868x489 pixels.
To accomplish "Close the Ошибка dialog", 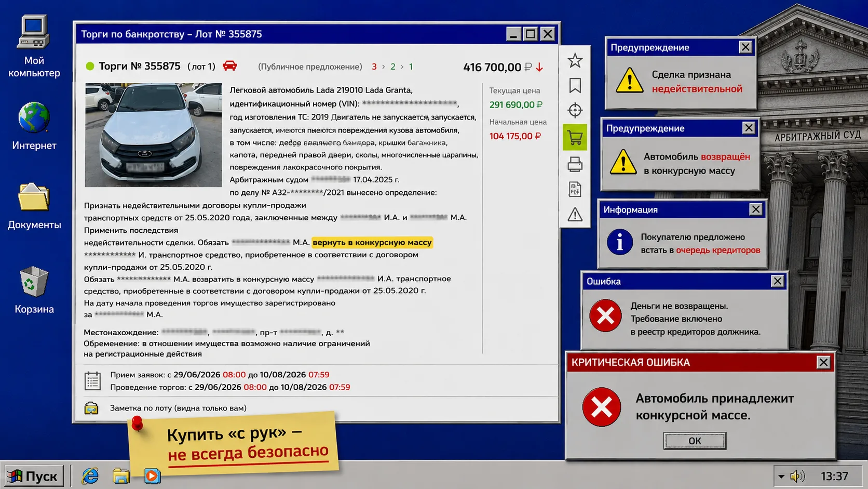I will [777, 281].
